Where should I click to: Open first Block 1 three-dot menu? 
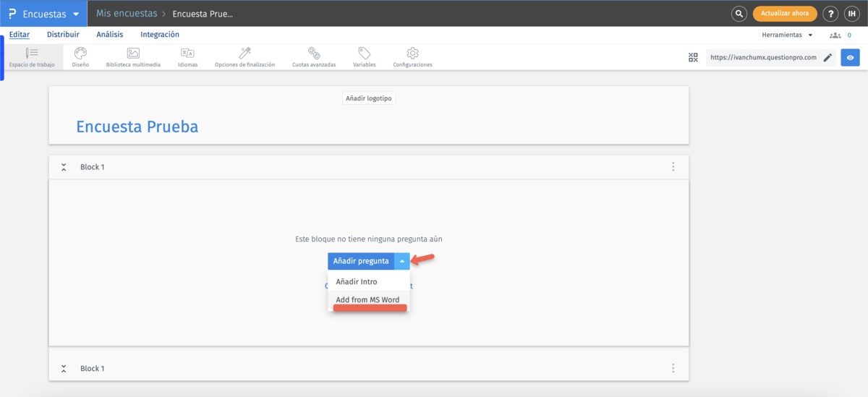673,167
